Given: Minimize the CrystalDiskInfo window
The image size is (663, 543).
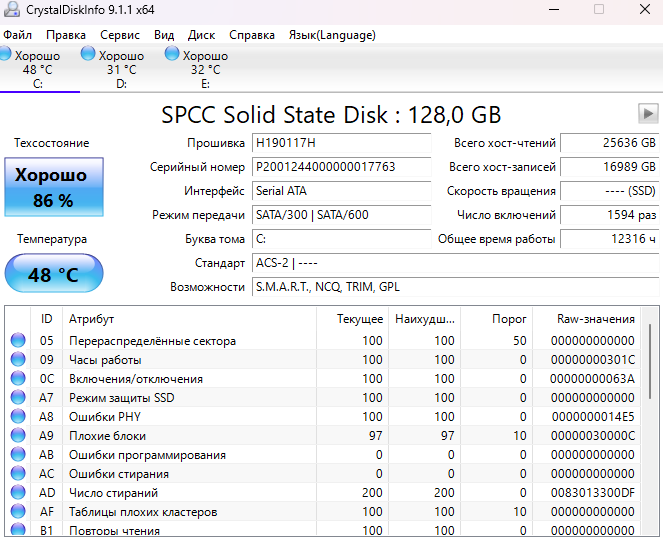Looking at the screenshot, I should [x=553, y=9].
